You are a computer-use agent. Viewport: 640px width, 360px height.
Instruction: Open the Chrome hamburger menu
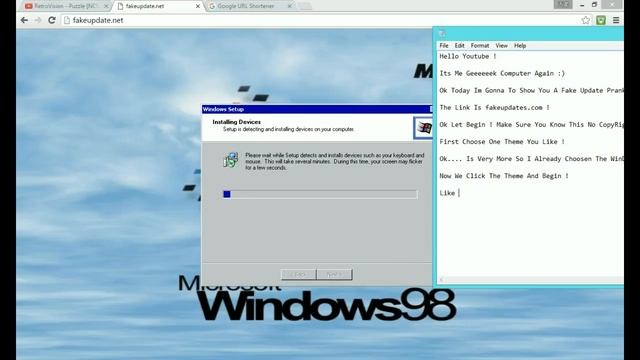point(616,20)
